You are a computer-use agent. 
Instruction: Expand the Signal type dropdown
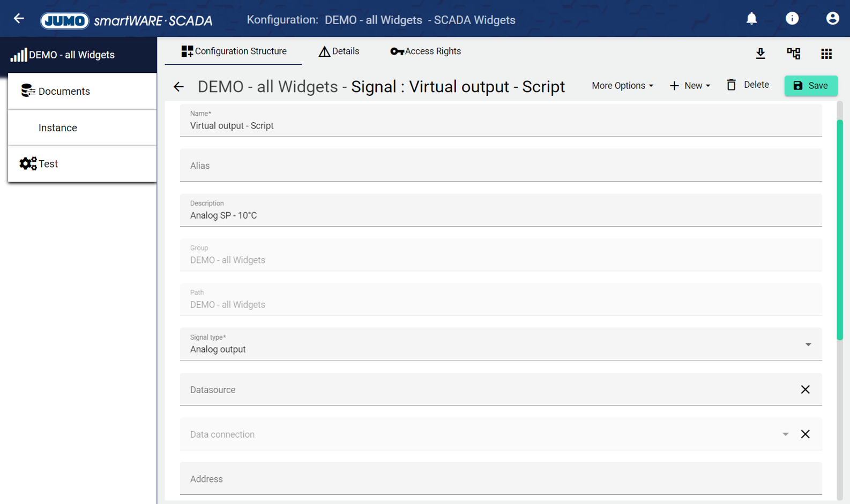(808, 344)
